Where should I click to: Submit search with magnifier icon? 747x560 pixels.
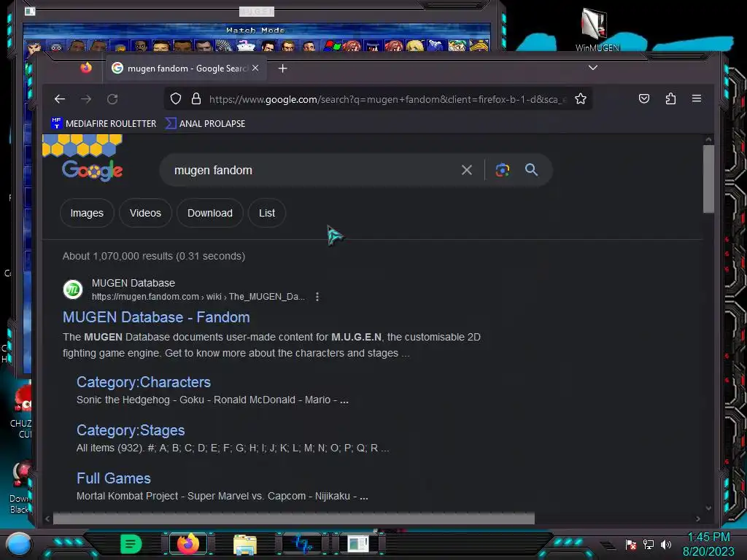coord(531,169)
